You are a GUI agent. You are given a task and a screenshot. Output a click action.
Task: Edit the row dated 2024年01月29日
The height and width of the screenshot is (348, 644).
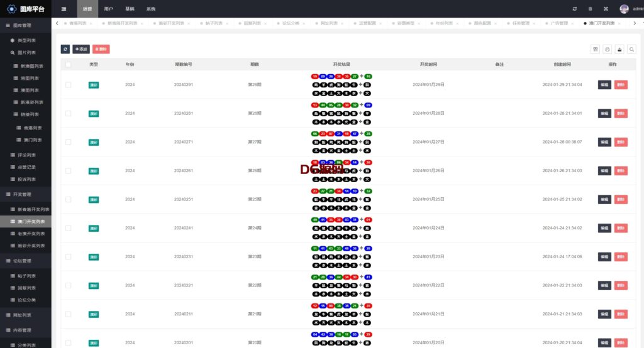pyautogui.click(x=604, y=85)
